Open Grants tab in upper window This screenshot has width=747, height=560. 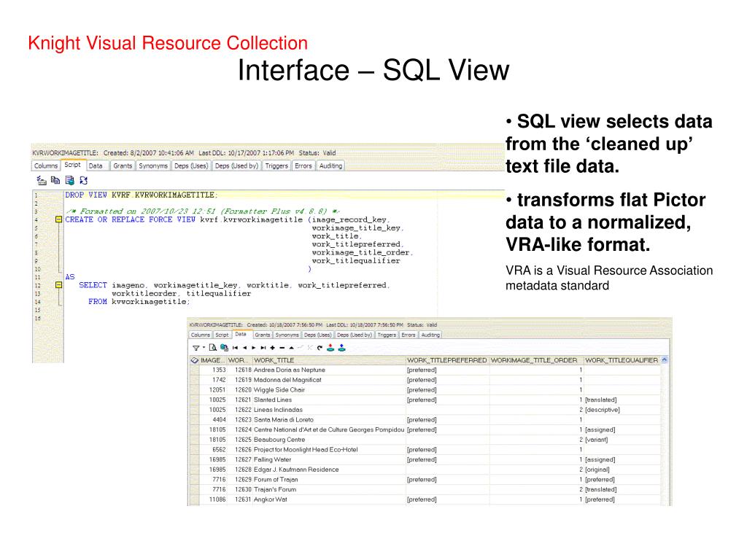click(x=123, y=166)
